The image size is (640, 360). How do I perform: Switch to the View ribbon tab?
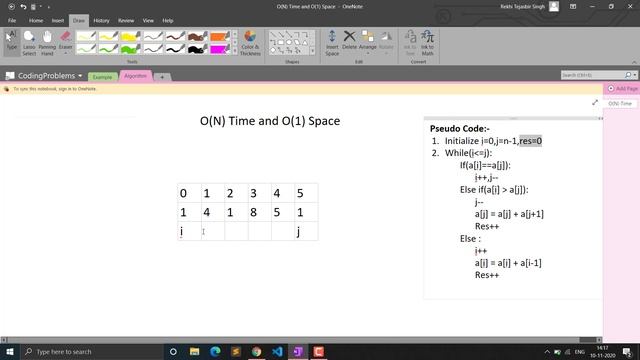pyautogui.click(x=148, y=20)
